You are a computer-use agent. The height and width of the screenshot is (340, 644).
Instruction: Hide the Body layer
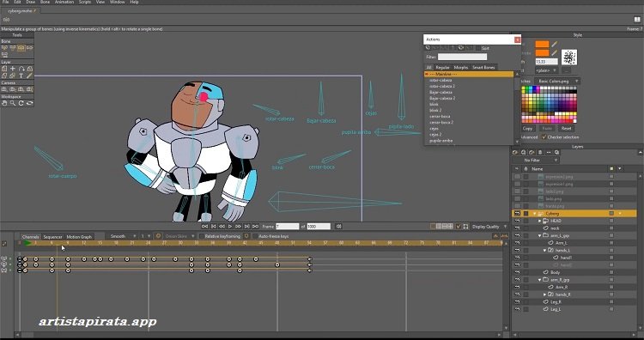click(x=517, y=272)
